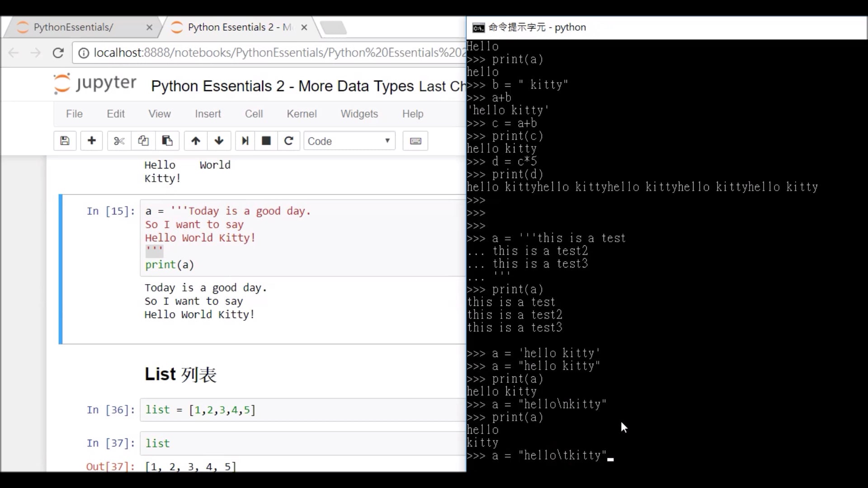Open the Cell menu
This screenshot has width=868, height=488.
point(254,114)
